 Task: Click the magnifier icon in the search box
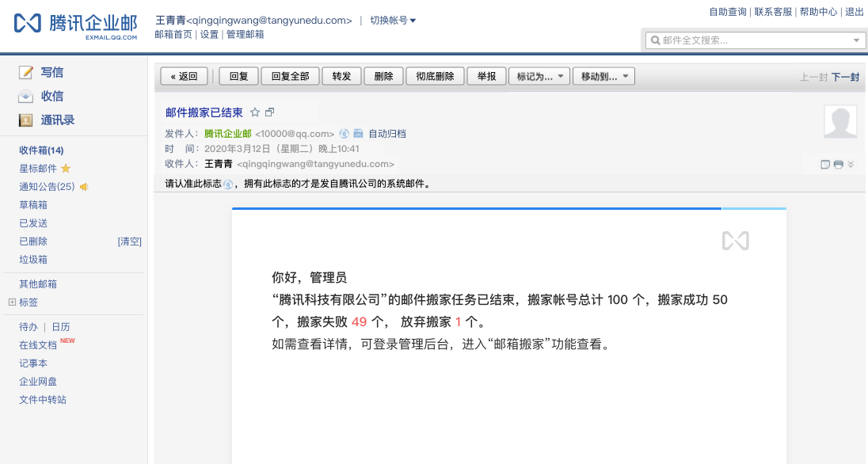[x=656, y=40]
